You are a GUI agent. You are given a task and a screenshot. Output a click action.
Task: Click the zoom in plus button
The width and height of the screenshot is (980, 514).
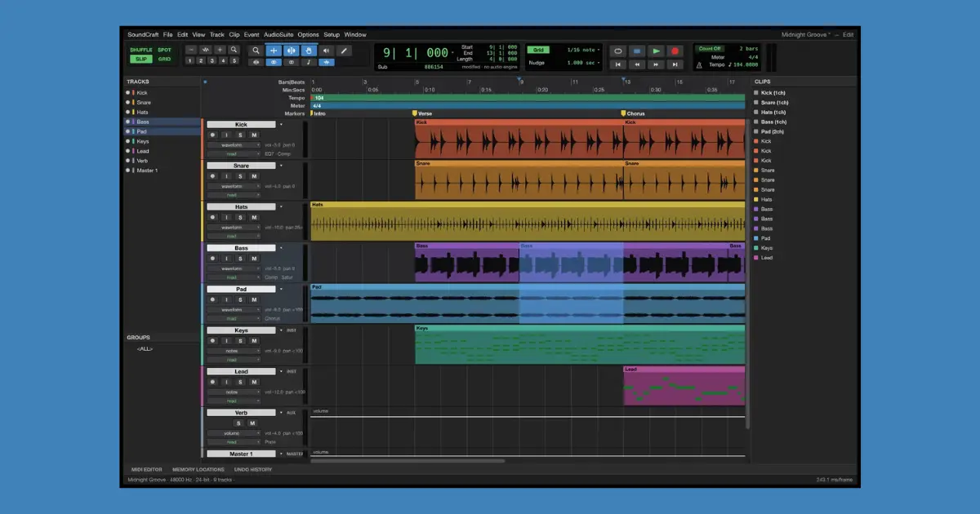click(220, 50)
